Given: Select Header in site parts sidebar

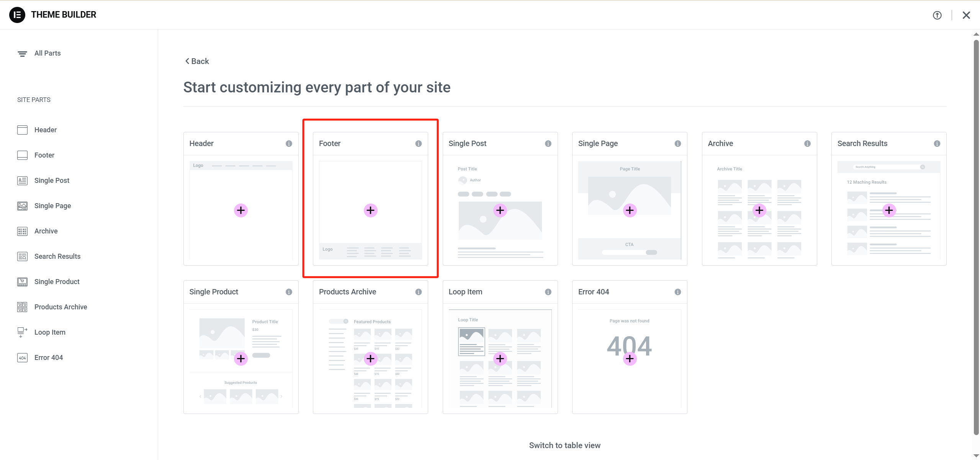Looking at the screenshot, I should tap(45, 130).
